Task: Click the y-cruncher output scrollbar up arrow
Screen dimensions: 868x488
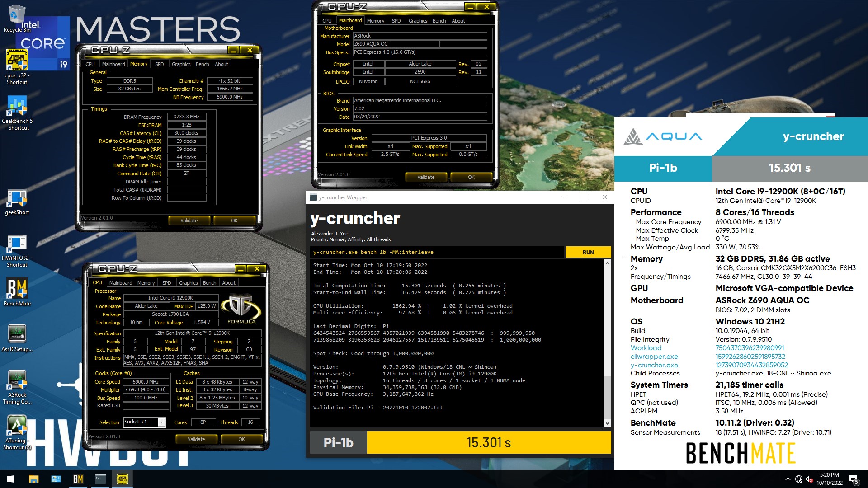Action: pyautogui.click(x=607, y=263)
